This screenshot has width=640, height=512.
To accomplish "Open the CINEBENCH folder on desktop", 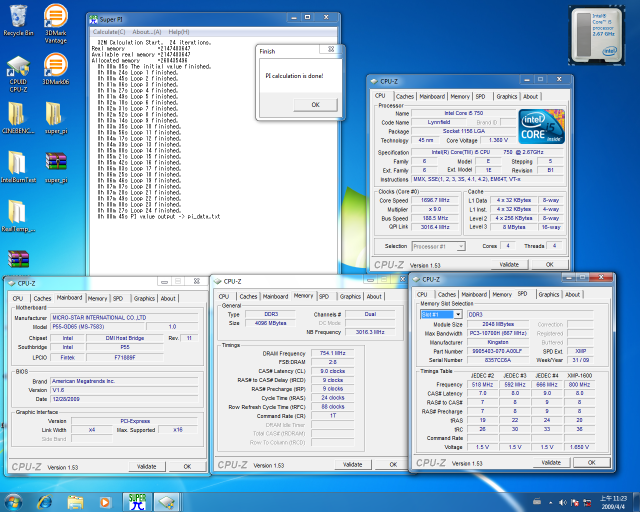I will 18,118.
